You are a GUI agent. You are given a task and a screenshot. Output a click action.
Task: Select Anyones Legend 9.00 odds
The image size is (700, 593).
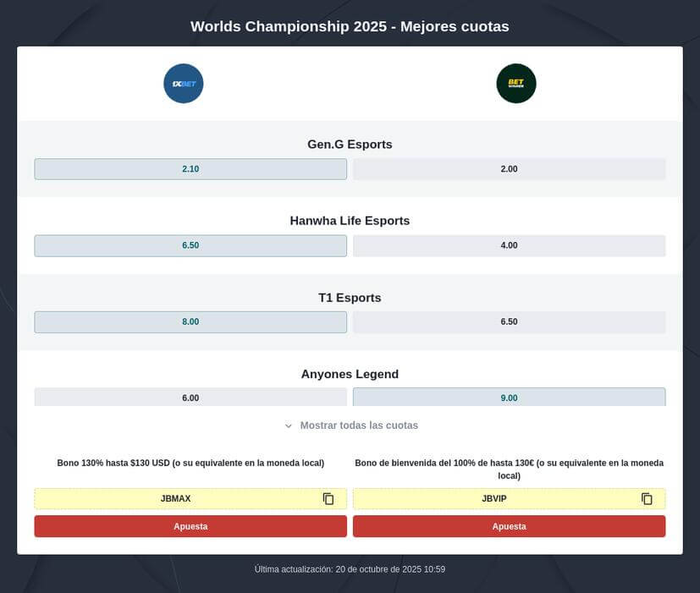[x=509, y=398]
